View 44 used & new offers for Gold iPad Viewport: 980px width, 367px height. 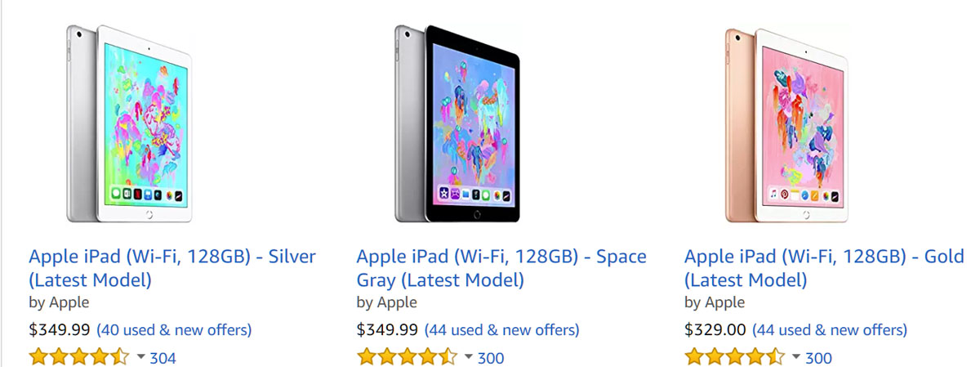point(830,330)
